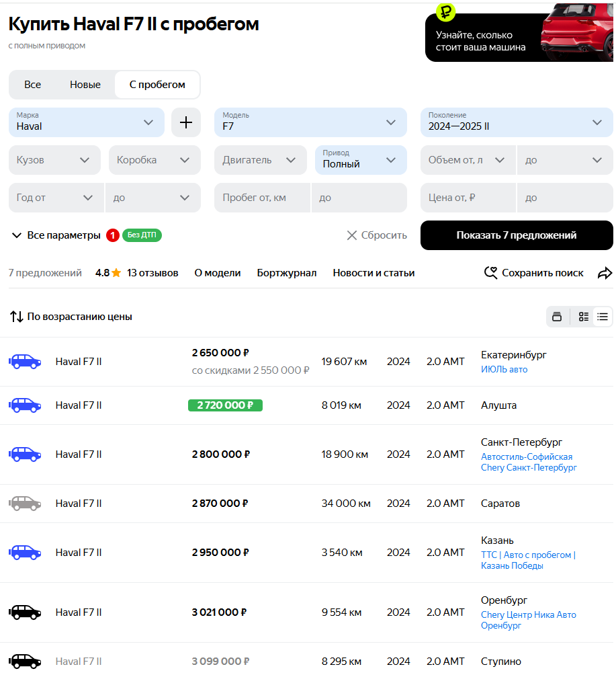This screenshot has width=616, height=677.
Task: Select the Все tab
Action: click(x=33, y=85)
